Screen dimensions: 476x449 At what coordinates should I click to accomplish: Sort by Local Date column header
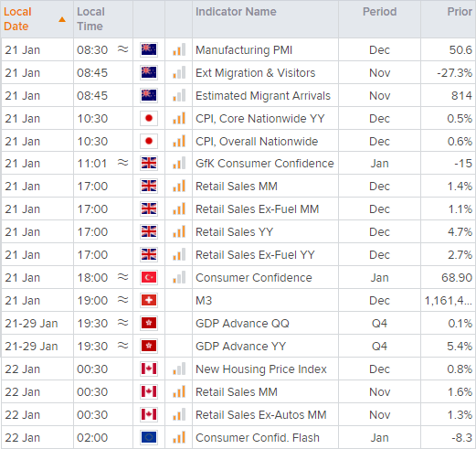37,19
